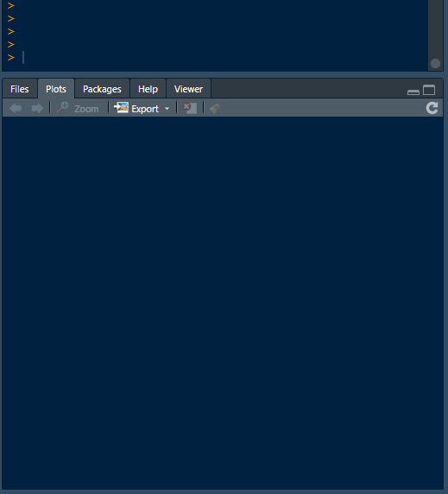Click the console scrollbar thumb

coord(435,63)
